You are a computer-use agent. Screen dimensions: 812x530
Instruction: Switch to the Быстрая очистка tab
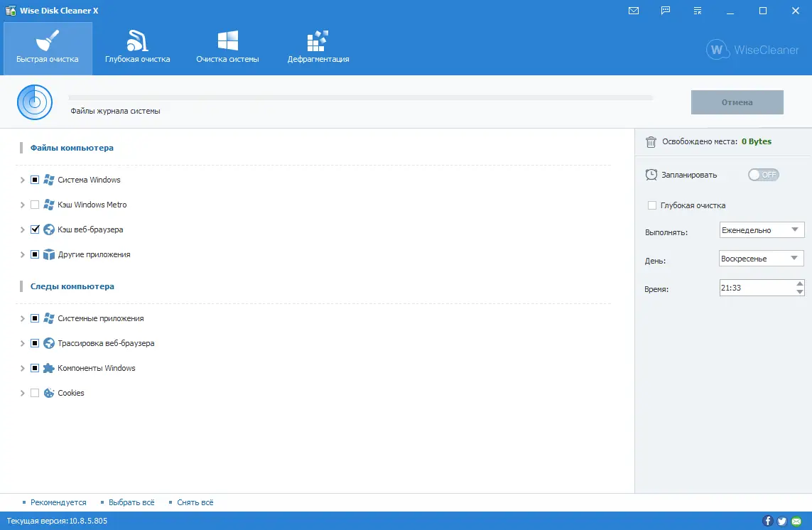(48, 48)
